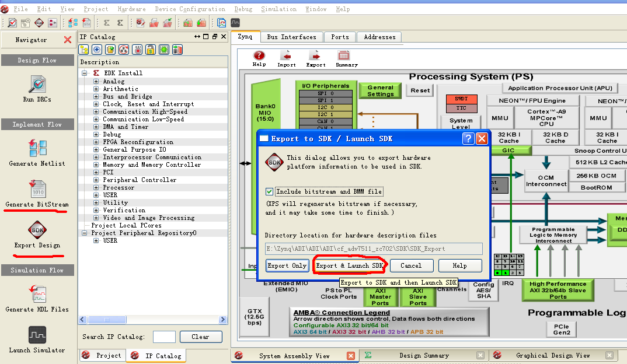Close the Navigator panel with red X
This screenshot has width=627, height=364.
pyautogui.click(x=68, y=40)
